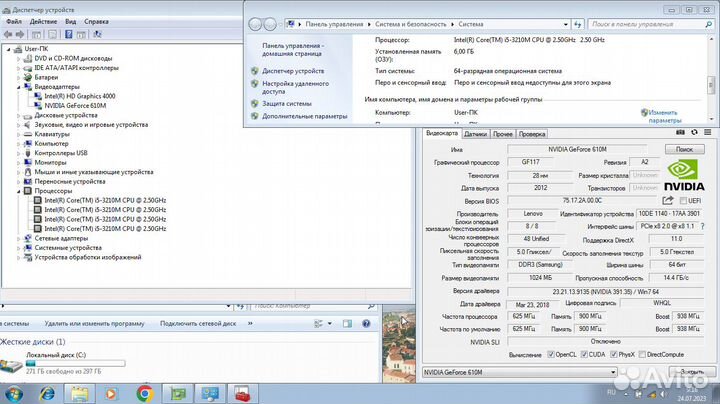Click the Properties icon in Device Manager toolbar

click(x=52, y=34)
